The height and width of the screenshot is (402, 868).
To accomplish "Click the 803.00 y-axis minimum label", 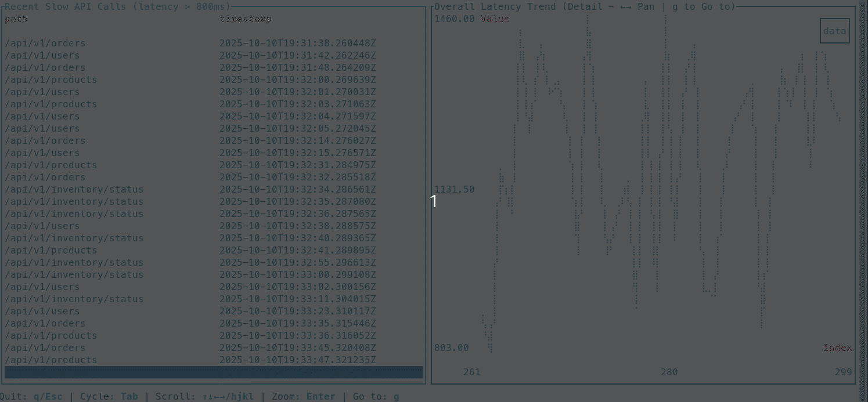I will (451, 348).
